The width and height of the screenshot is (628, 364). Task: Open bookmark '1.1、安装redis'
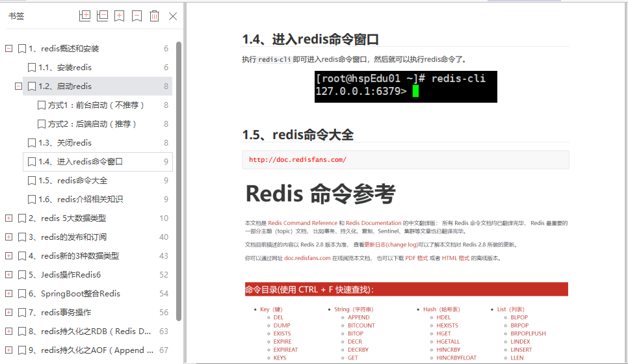point(98,67)
